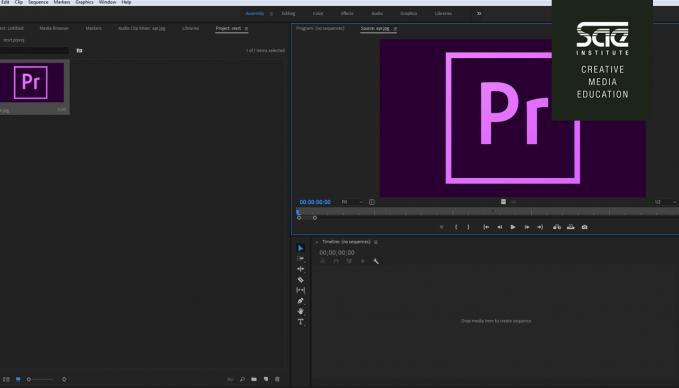Viewport: 679px width, 388px height.
Task: Open the Sequence menu
Action: click(39, 2)
